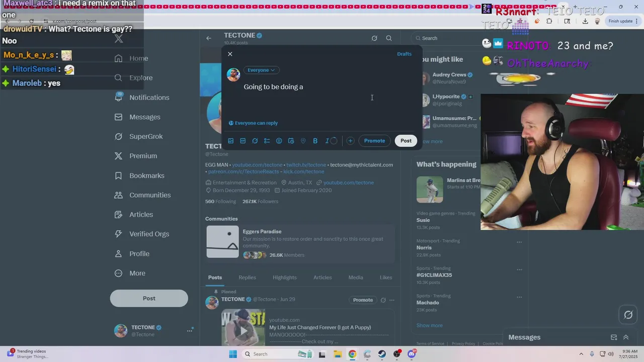644x362 pixels.
Task: Compose a new message icon
Action: point(614,337)
